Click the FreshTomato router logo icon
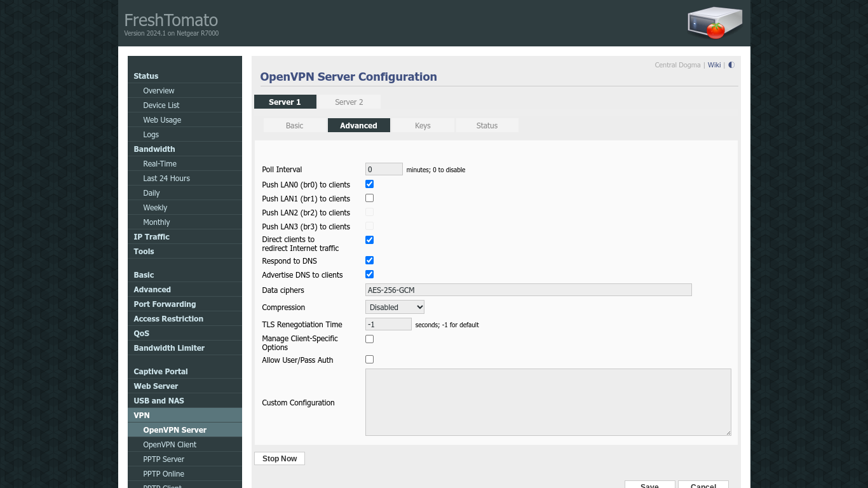This screenshot has height=488, width=868. click(x=715, y=23)
